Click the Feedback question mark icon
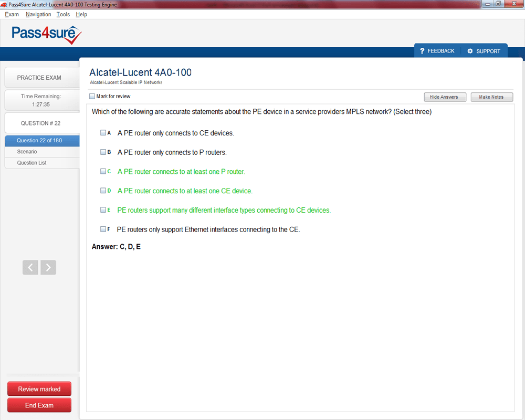The image size is (525, 420). click(422, 51)
